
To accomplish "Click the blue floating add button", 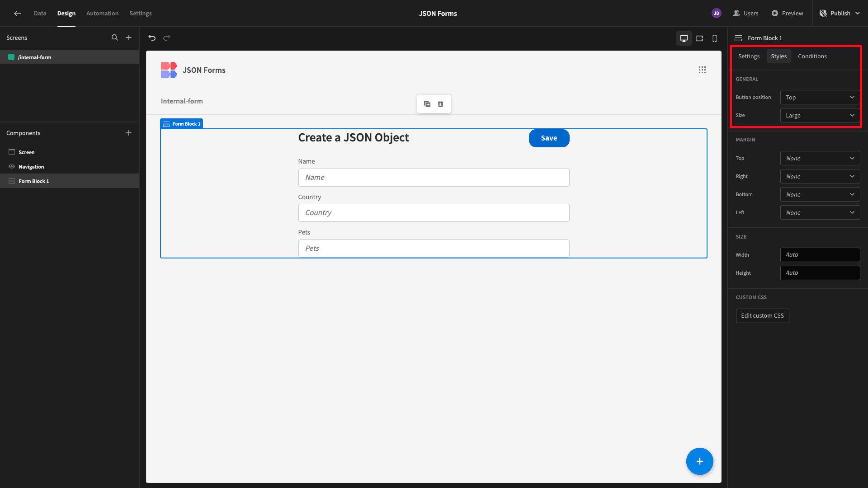I will tap(700, 461).
